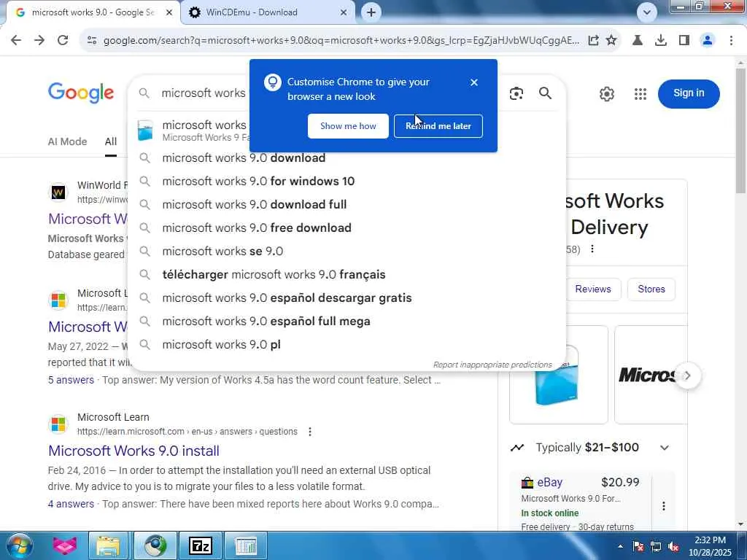The image size is (747, 560).
Task: Click the Chrome address bar URL
Action: (341, 41)
